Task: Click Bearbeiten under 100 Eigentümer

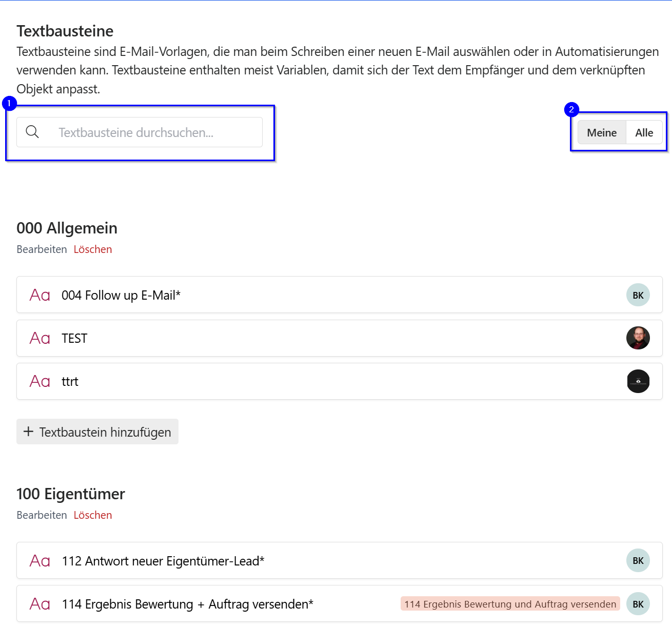Action: click(x=42, y=515)
